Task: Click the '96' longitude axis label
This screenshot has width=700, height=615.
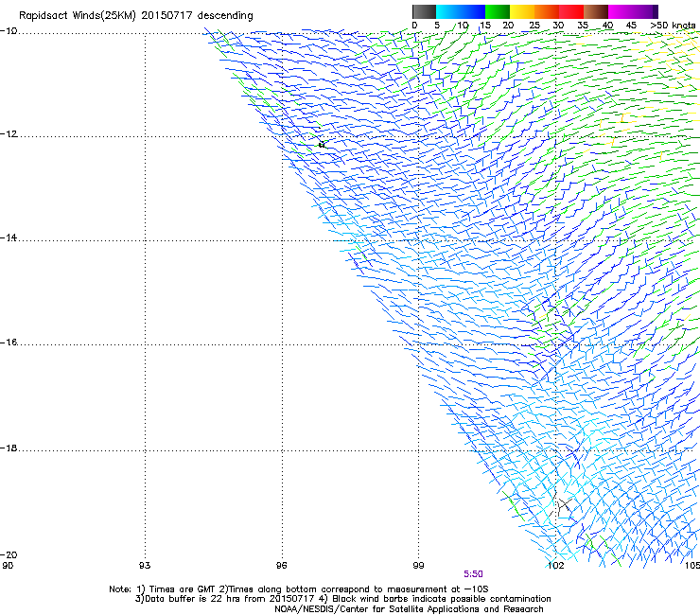Action: 281,566
